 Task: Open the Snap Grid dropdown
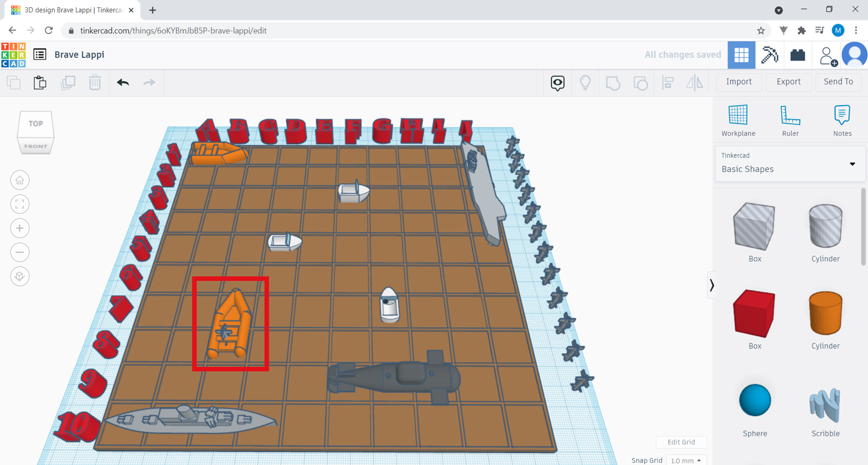(x=686, y=460)
